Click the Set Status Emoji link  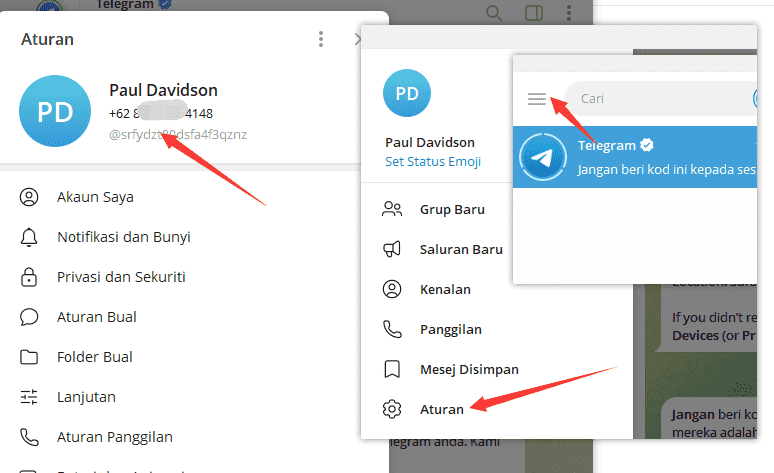click(433, 161)
